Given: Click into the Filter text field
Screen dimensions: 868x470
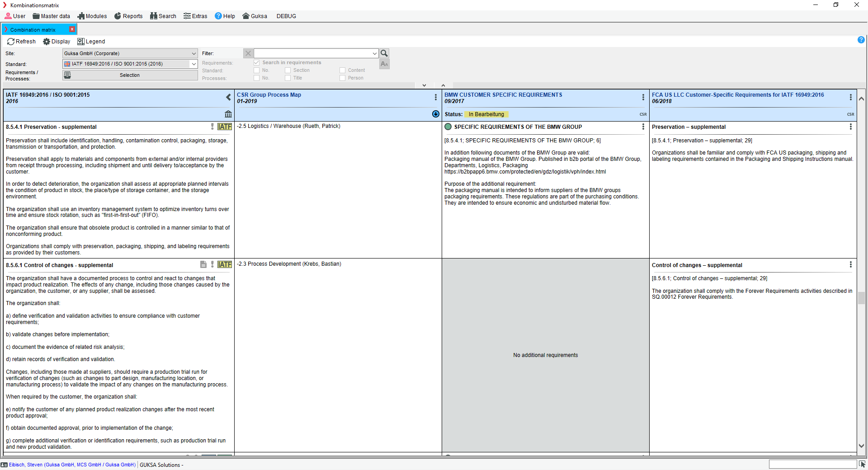Looking at the screenshot, I should click(313, 53).
